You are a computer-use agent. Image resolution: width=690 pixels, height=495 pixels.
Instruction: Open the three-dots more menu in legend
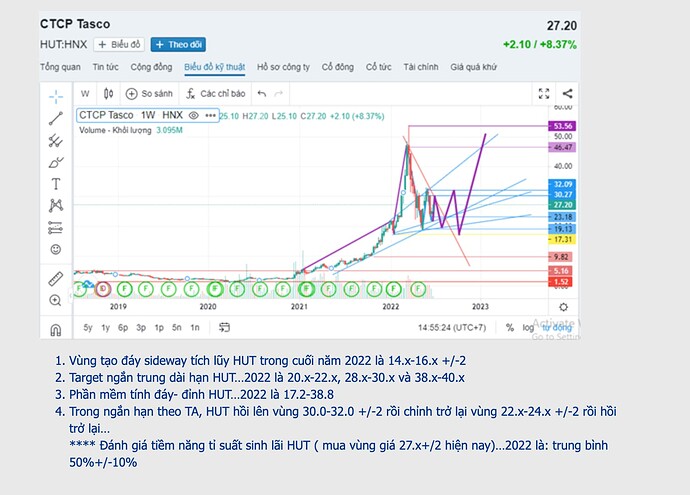[x=210, y=115]
